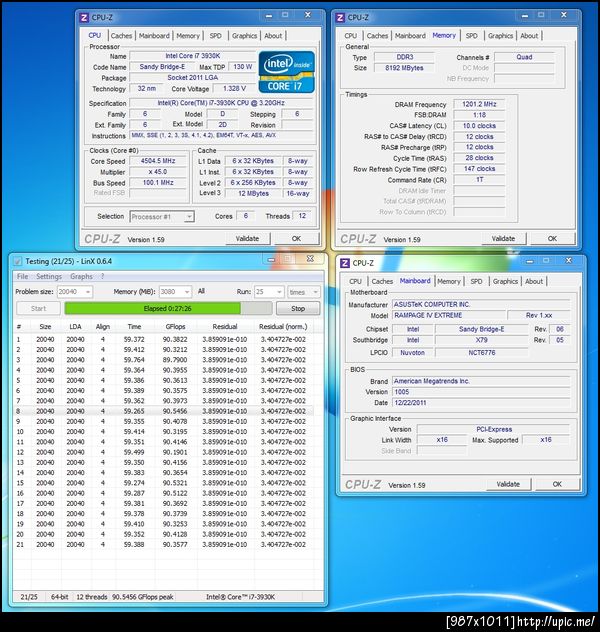Click the CPU-Z icon in Memory window title bar
600x632 pixels.
coord(340,18)
